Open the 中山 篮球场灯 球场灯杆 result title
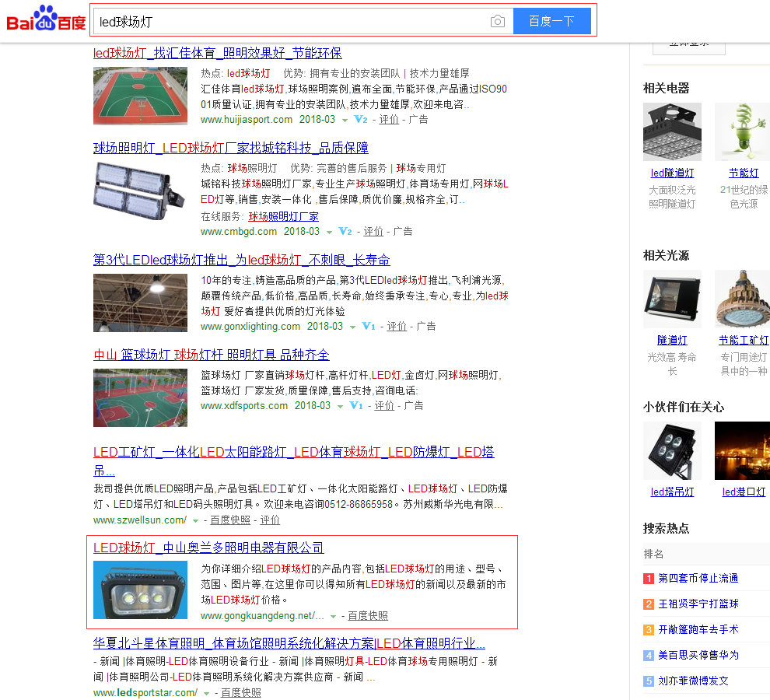770x700 pixels. point(211,355)
